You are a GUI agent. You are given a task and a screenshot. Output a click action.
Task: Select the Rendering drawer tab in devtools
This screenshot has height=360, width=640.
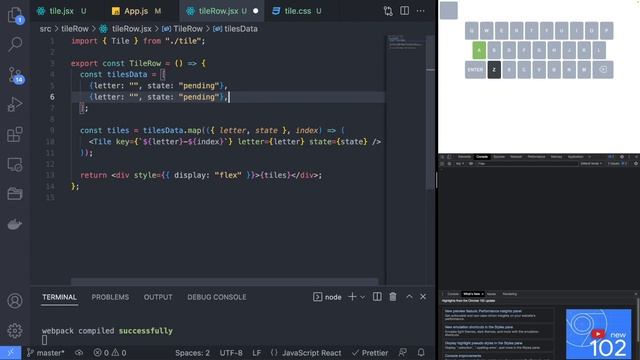[509, 294]
